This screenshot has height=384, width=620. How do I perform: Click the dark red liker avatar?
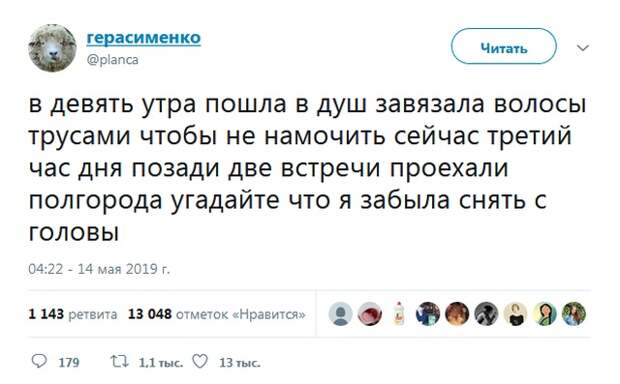[x=370, y=314]
